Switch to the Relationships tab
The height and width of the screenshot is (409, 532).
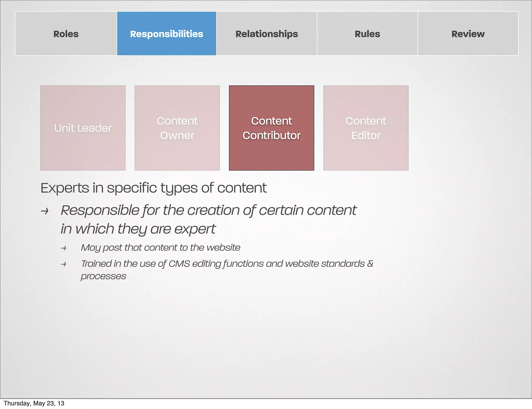[x=267, y=33]
